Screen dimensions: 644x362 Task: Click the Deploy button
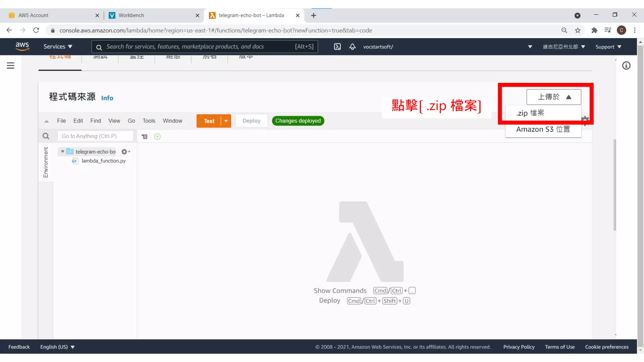coord(252,121)
